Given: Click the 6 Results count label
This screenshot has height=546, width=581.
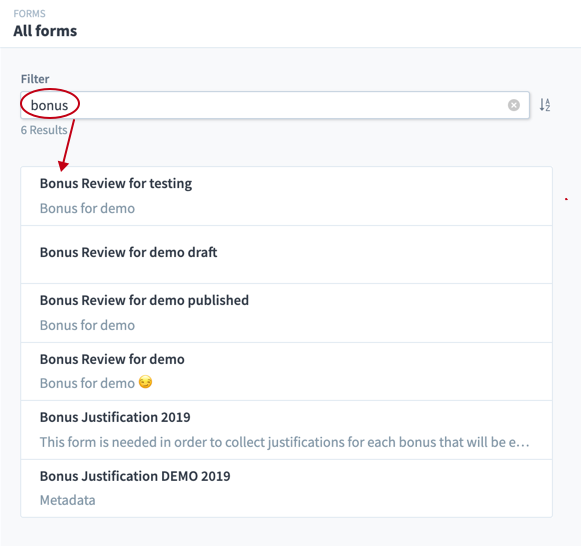Looking at the screenshot, I should click(44, 130).
